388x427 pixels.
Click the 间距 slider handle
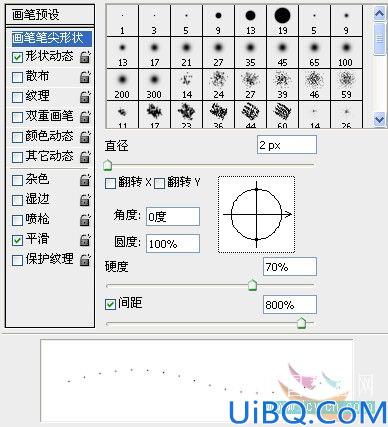pos(302,323)
